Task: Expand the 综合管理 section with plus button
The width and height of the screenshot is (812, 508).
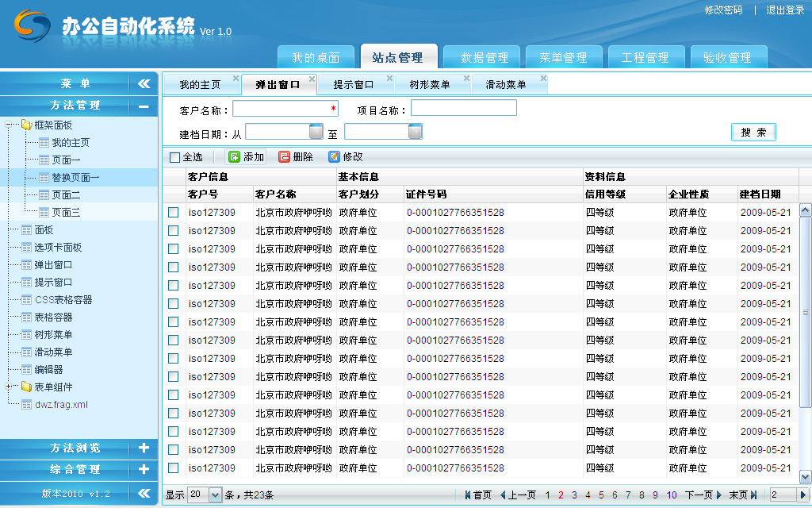Action: click(x=144, y=470)
